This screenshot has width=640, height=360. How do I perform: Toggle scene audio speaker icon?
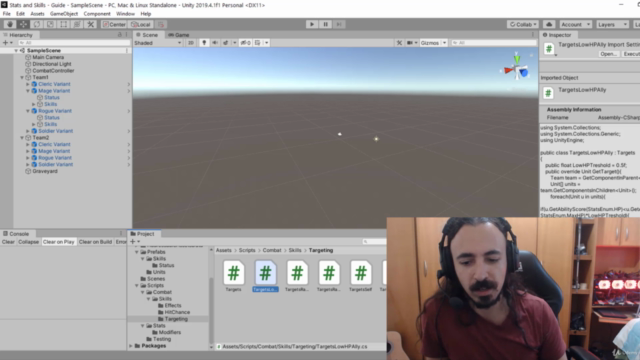point(215,43)
